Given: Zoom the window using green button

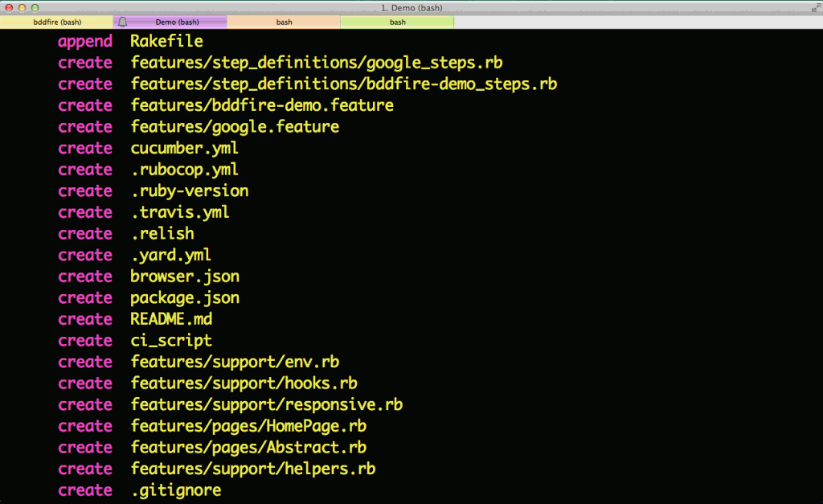Looking at the screenshot, I should [x=35, y=7].
